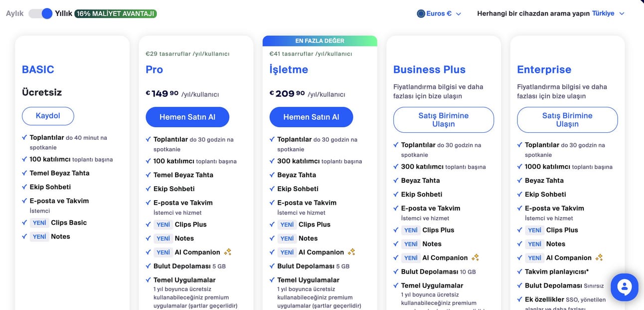
Task: Click Hemen Satın Al under Pro plan
Action: point(187,117)
